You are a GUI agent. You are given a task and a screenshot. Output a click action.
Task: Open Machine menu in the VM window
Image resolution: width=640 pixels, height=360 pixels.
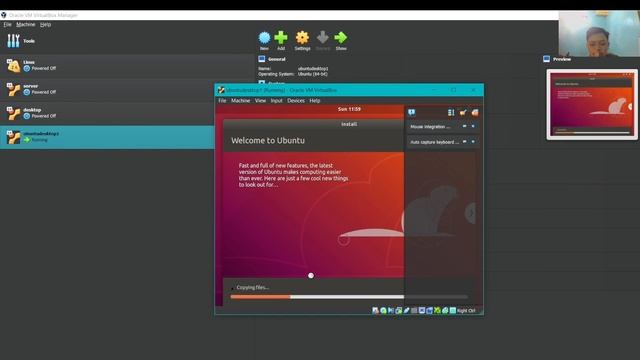[x=240, y=100]
